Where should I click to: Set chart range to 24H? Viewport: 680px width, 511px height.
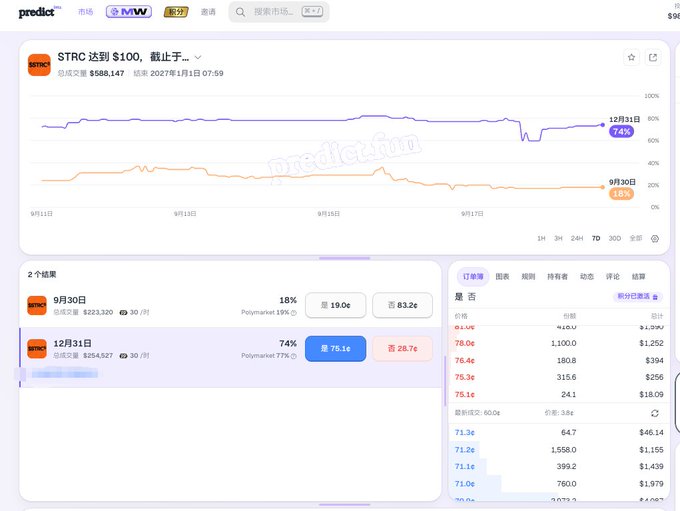pos(577,238)
